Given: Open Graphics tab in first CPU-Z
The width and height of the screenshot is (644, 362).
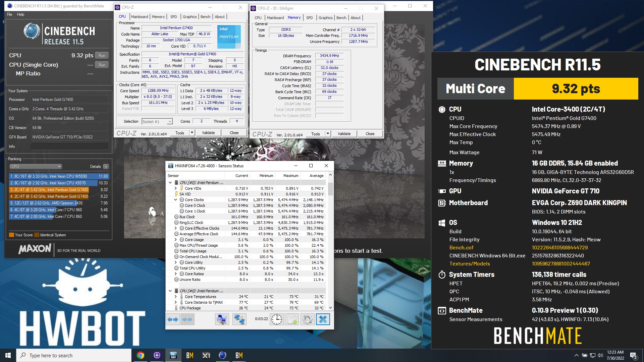Looking at the screenshot, I should point(190,17).
